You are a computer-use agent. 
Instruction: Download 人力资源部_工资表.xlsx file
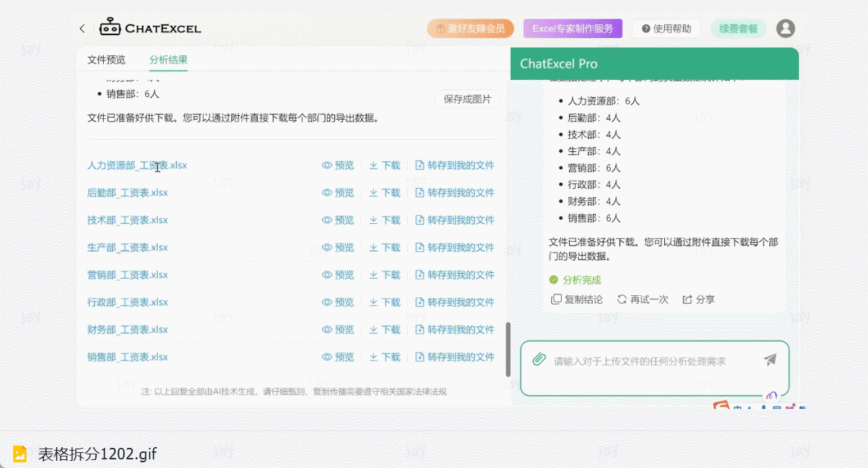coord(385,166)
